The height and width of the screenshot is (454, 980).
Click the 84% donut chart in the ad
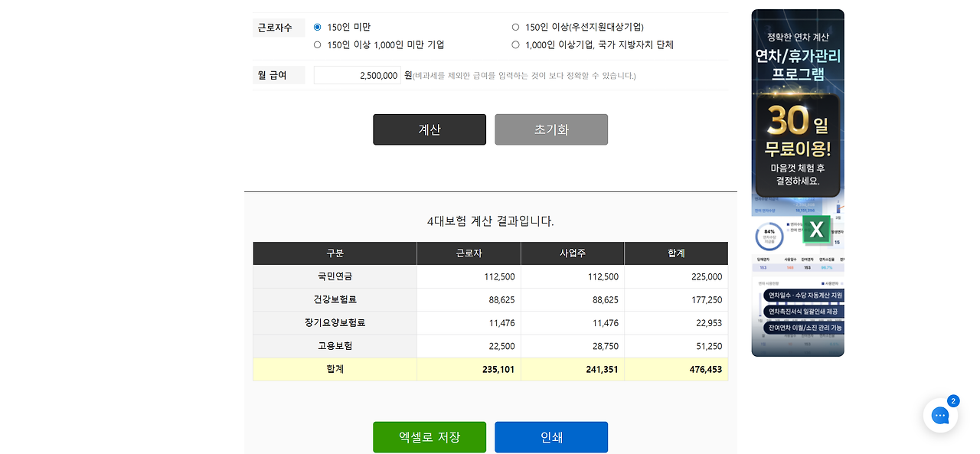(x=769, y=236)
